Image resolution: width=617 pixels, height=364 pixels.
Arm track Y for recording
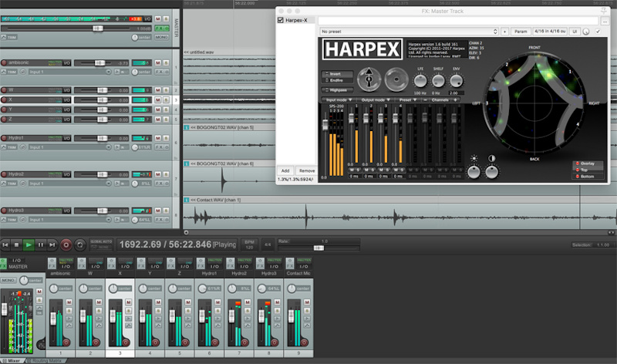point(4,110)
